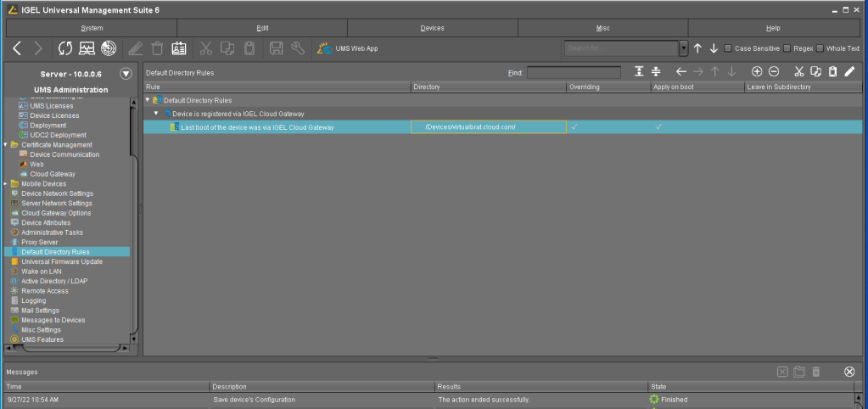
Task: Click the collapse all rows icon
Action: pyautogui.click(x=657, y=72)
